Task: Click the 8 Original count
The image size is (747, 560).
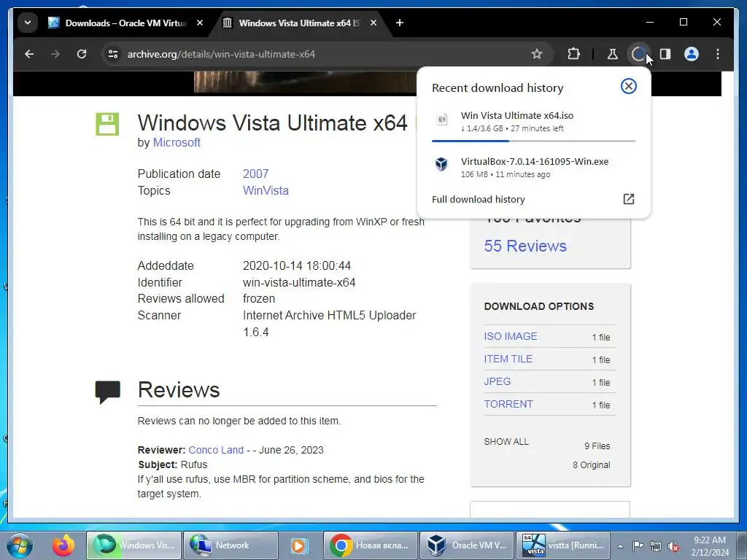Action: pos(591,465)
